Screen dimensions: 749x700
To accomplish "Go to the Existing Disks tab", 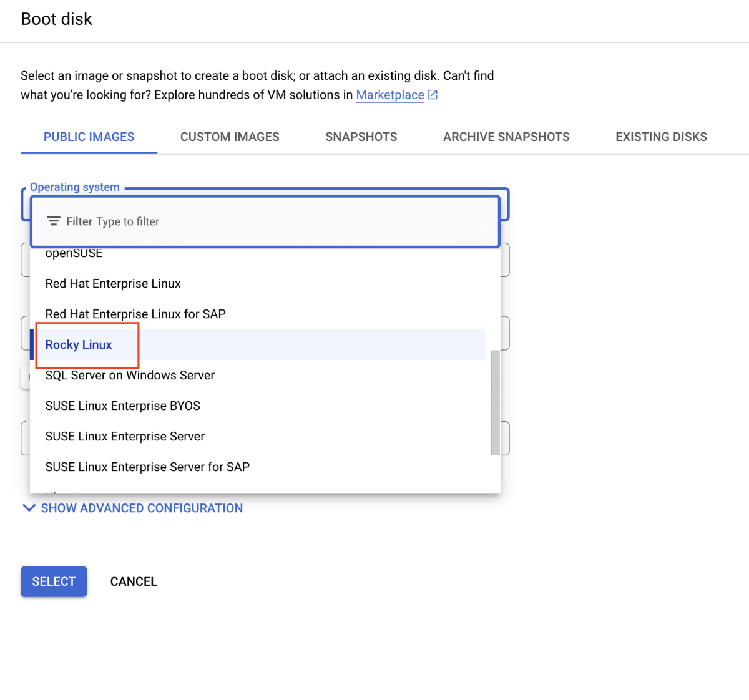I will [x=661, y=137].
